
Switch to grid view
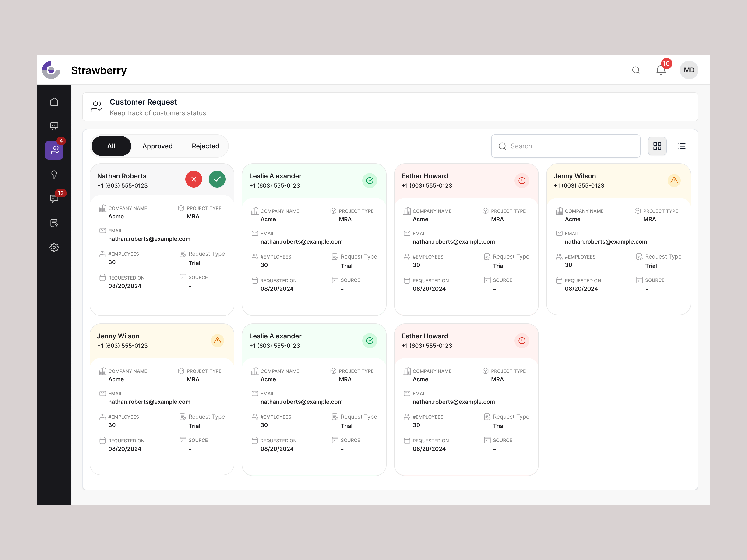pyautogui.click(x=657, y=146)
